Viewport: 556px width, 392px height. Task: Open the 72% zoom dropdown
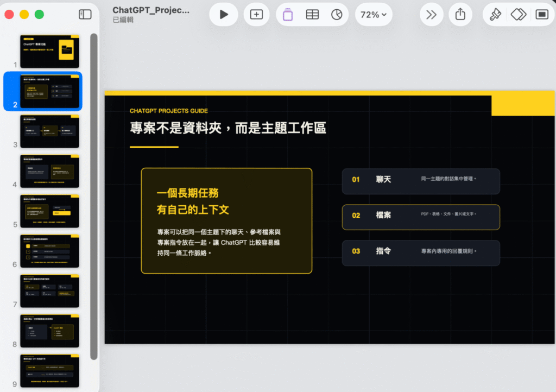pyautogui.click(x=374, y=15)
